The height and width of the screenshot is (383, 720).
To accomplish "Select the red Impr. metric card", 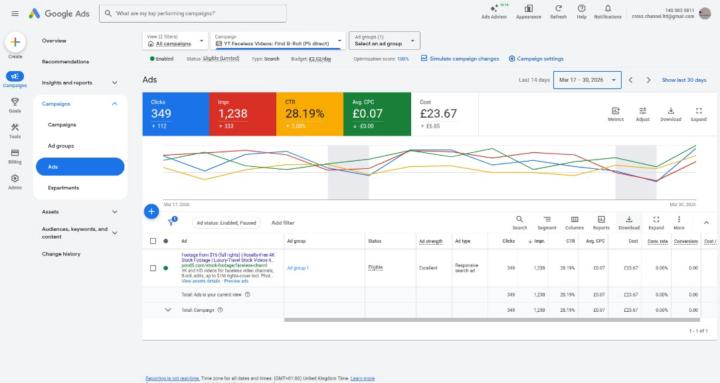I will [243, 114].
